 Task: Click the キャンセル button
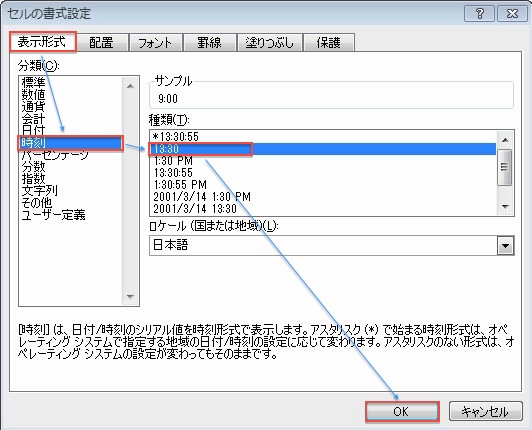pos(485,412)
